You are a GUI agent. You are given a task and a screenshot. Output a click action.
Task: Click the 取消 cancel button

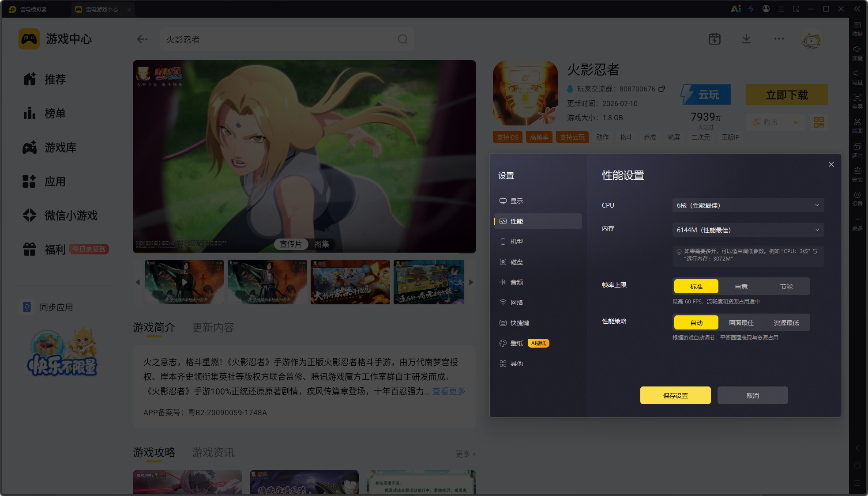coord(752,395)
